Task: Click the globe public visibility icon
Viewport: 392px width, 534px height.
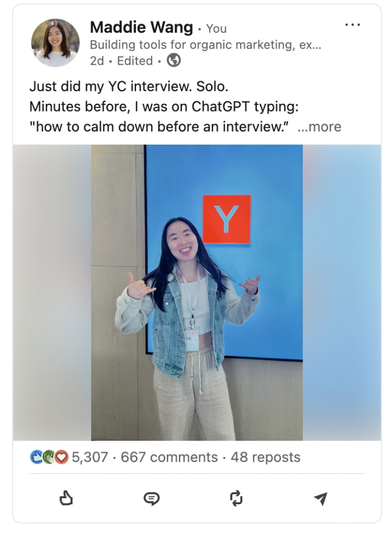Action: (x=174, y=60)
